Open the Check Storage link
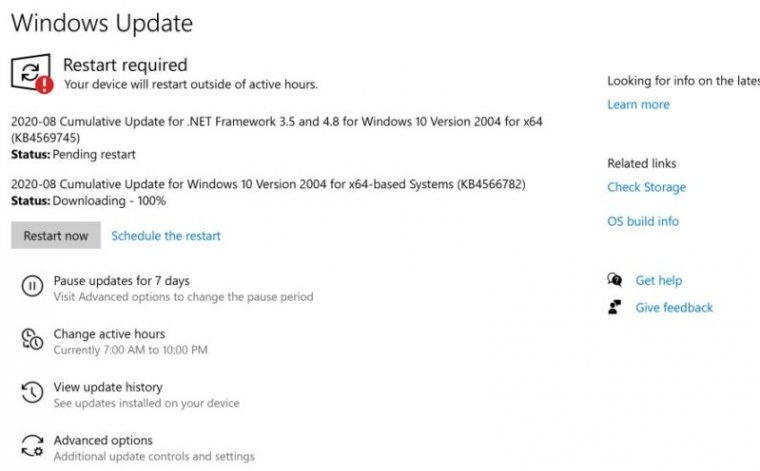 coord(646,187)
